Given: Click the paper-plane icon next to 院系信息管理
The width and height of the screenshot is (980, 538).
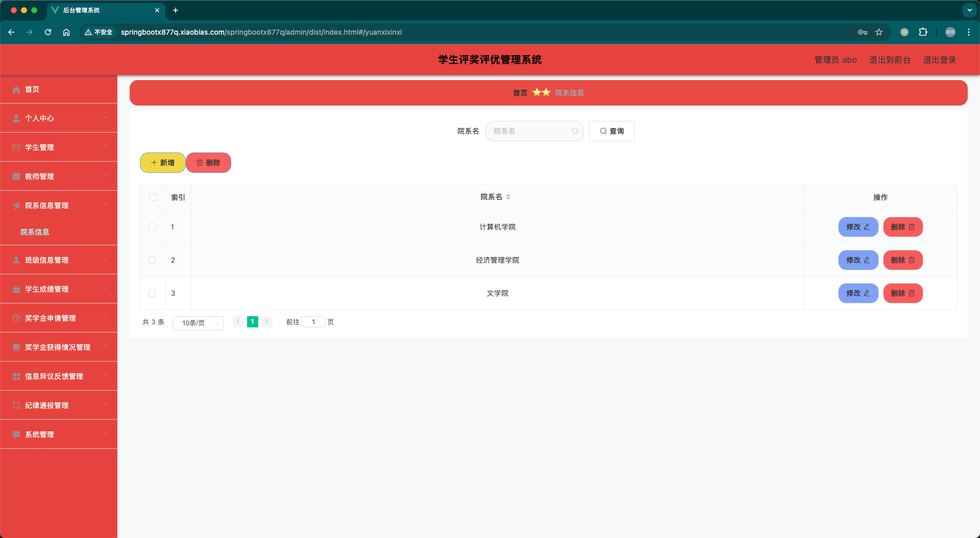Looking at the screenshot, I should [16, 206].
